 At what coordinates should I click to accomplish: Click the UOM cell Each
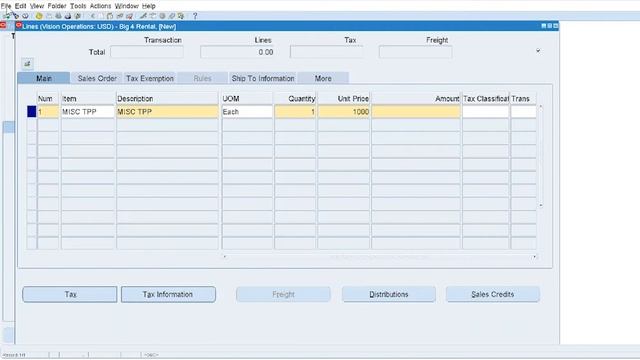[247, 112]
